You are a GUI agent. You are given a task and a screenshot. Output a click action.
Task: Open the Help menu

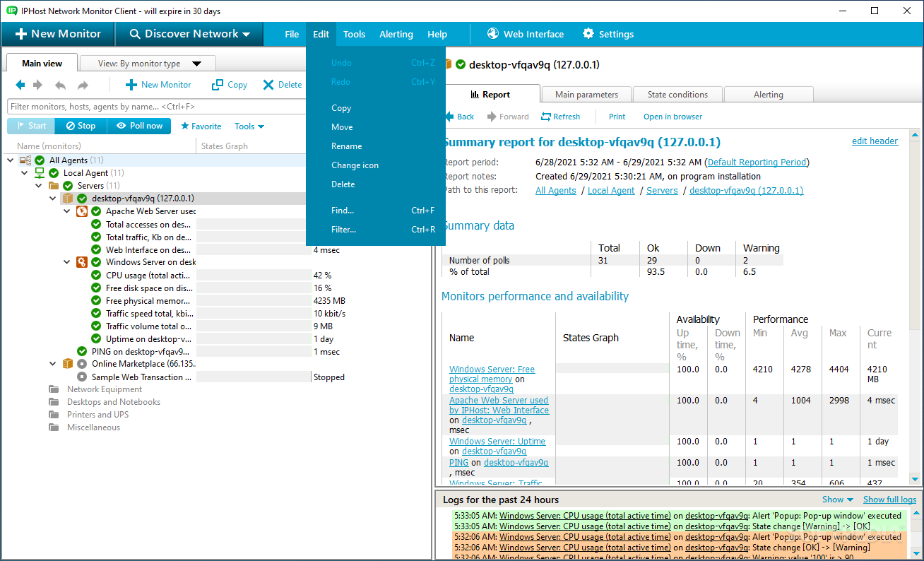point(437,34)
